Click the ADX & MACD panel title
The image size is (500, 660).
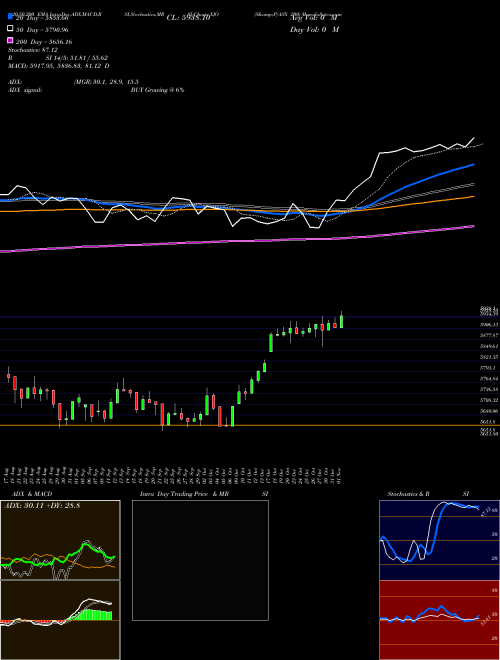pos(32,494)
